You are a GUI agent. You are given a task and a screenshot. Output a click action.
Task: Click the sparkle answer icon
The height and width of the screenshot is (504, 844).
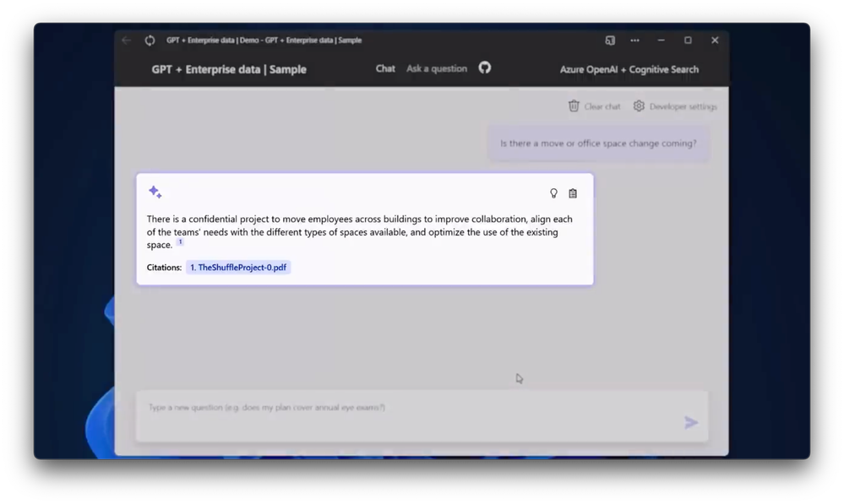pos(155,192)
